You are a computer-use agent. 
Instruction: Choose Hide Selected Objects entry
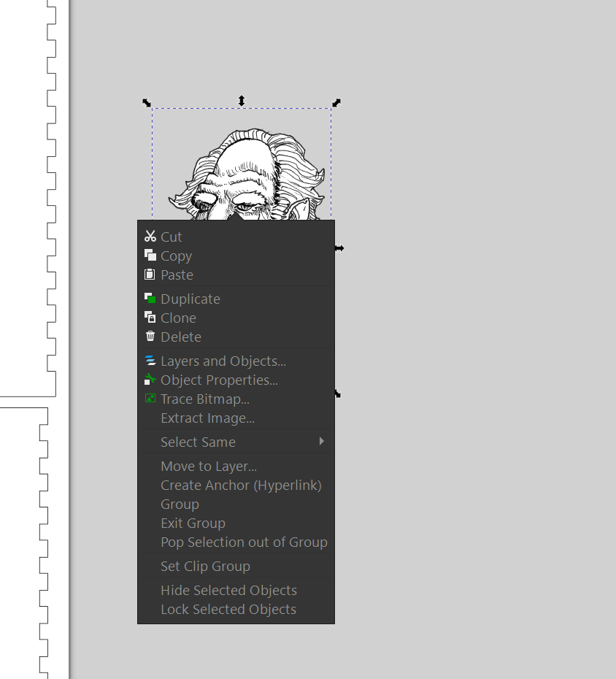236,591
